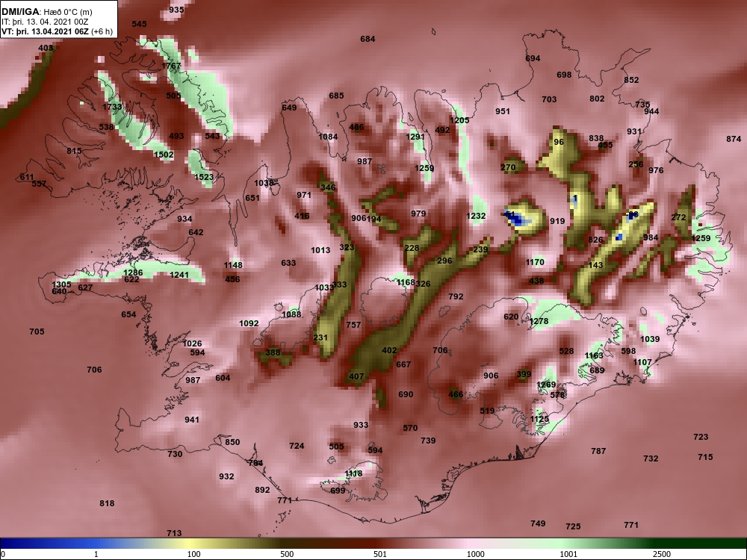Click the 402 height value
The height and width of the screenshot is (560, 747).
389,350
